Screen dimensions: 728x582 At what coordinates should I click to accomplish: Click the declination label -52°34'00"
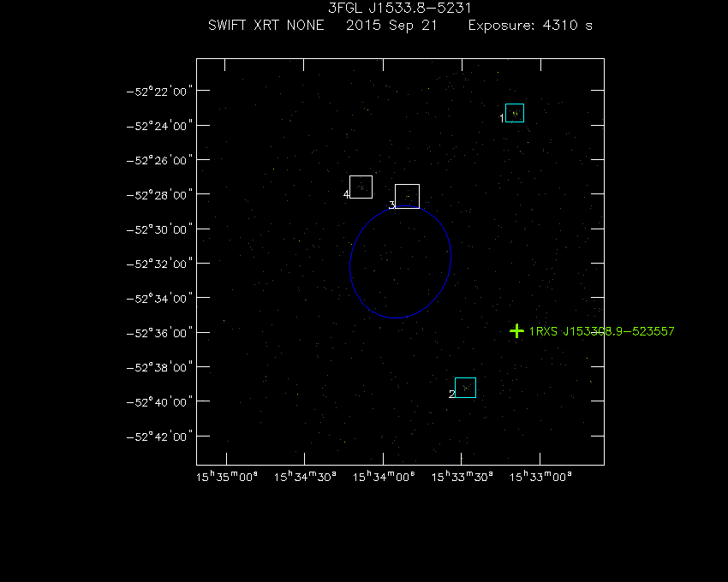[159, 299]
